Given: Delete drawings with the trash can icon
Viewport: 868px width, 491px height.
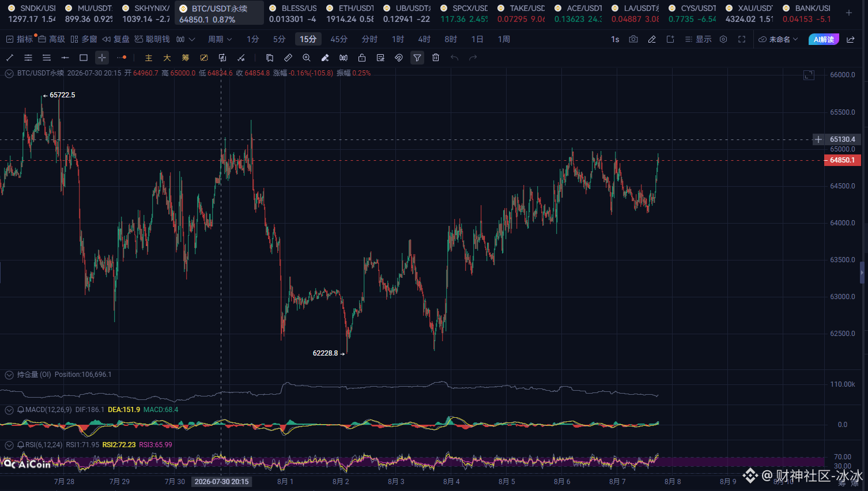Looking at the screenshot, I should (x=436, y=58).
